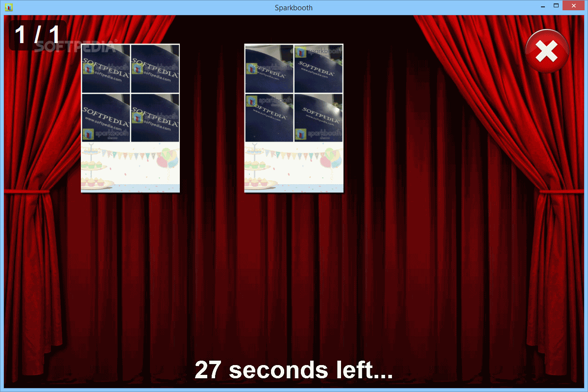Click the Sparkbooth app icon in title bar
Viewport: 588px width, 392px height.
click(9, 7)
